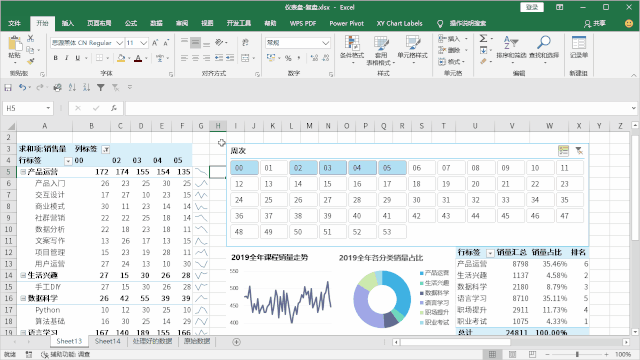Screen dimensions: 640x360
Task: Open the 列标签 column filter dropdown
Action: pos(106,149)
